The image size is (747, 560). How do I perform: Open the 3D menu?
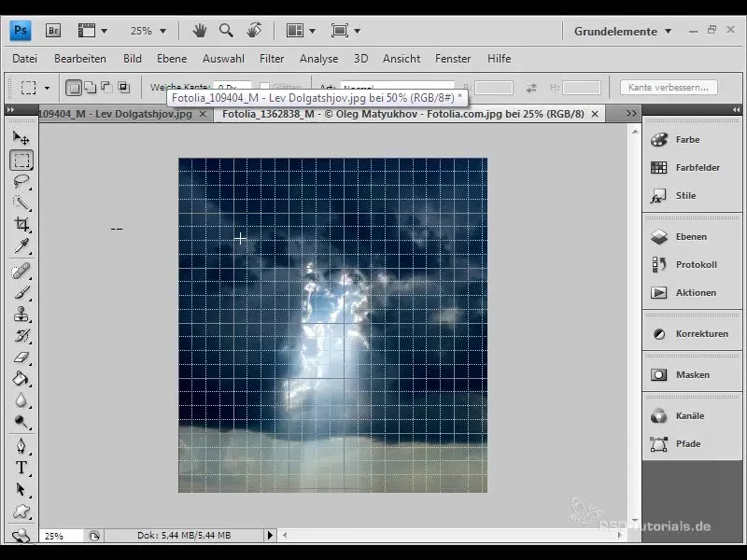[360, 59]
